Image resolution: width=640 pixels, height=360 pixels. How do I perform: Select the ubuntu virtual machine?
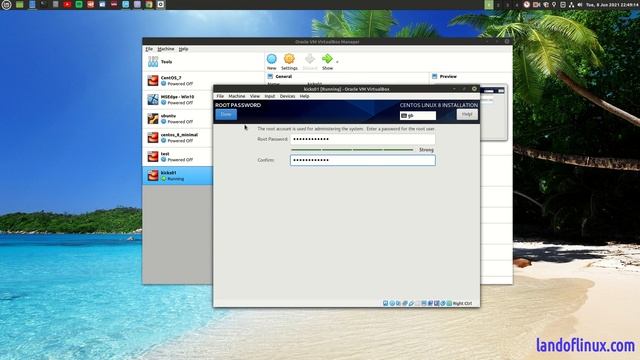(x=178, y=118)
